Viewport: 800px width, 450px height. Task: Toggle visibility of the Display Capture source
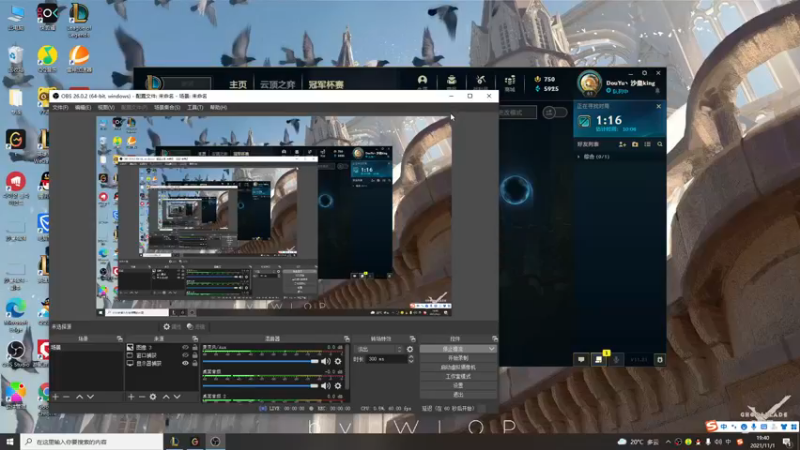coord(185,363)
